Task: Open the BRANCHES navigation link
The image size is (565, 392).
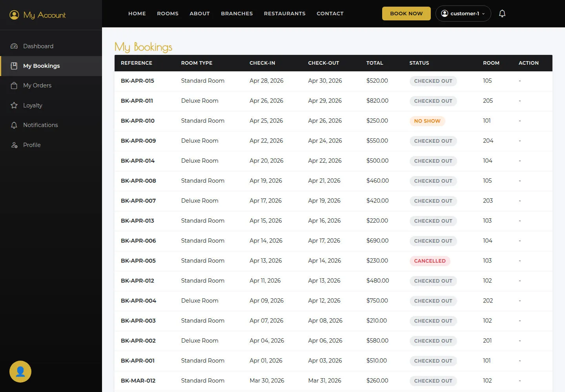Action: 237,14
